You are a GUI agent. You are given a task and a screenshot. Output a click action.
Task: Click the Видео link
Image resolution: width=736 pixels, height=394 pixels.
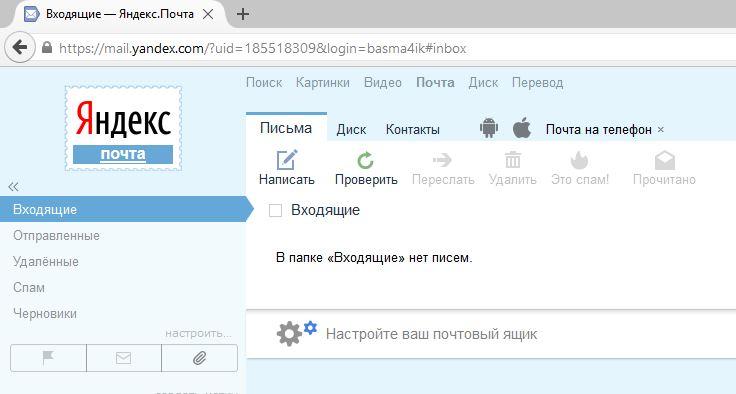click(383, 83)
